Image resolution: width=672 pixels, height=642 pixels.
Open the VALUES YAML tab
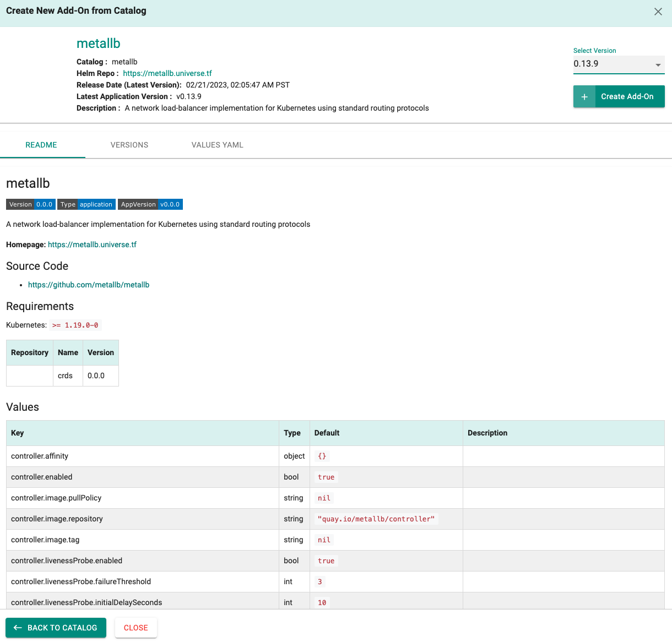[x=218, y=145]
